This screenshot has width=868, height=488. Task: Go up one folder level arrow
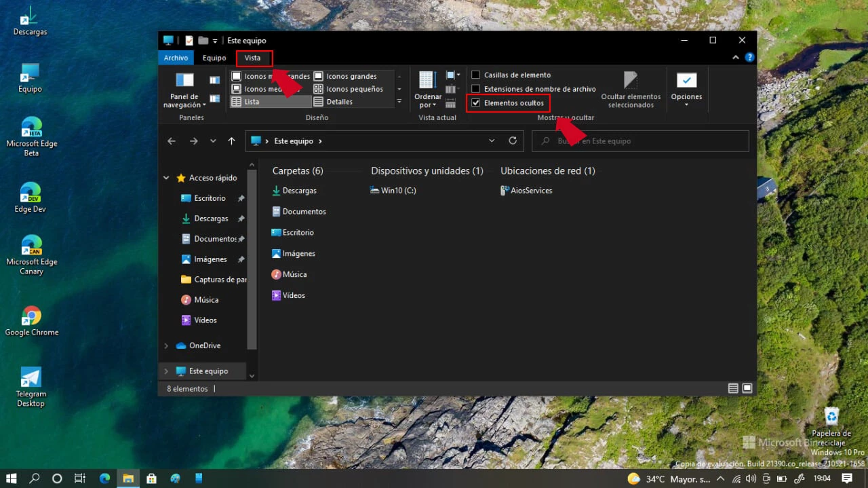pyautogui.click(x=231, y=141)
